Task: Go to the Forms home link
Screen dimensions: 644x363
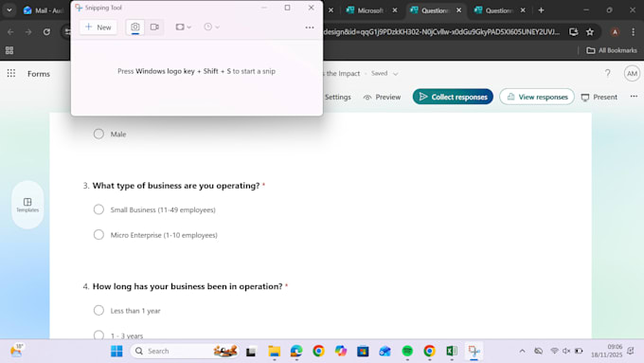Action: tap(39, 74)
